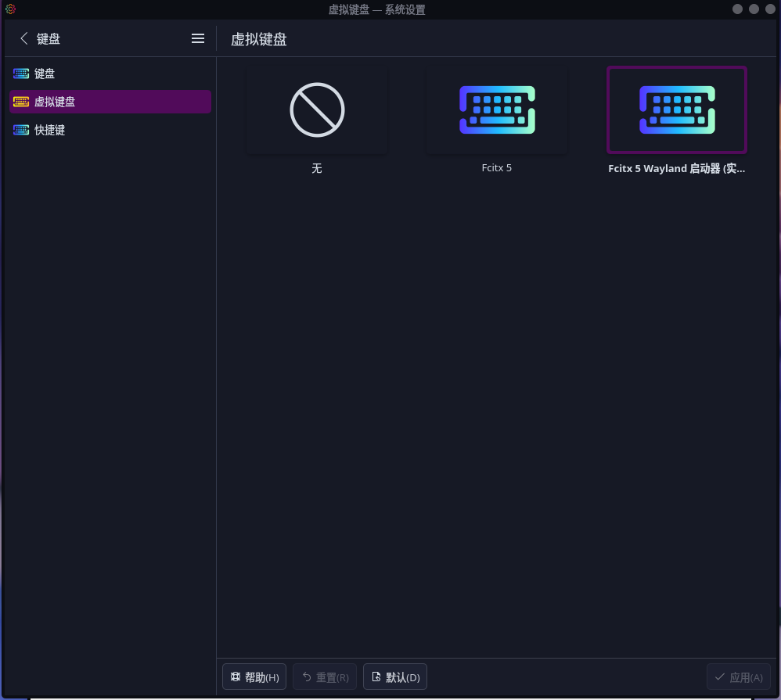Click the 默认(D) defaults button
781x700 pixels.
tap(395, 677)
